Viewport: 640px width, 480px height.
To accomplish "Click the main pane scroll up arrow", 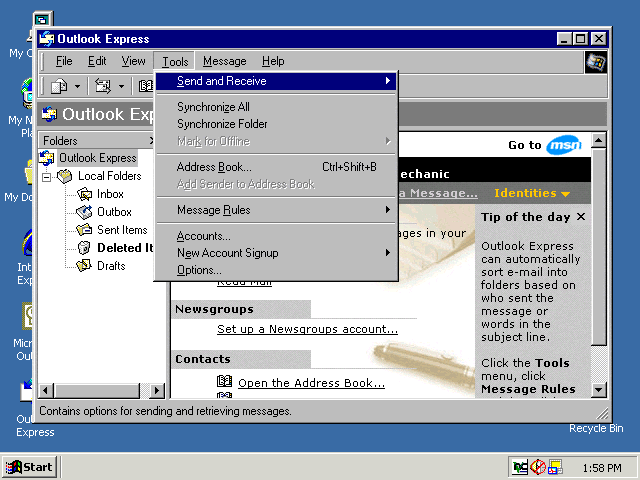I will pos(598,141).
